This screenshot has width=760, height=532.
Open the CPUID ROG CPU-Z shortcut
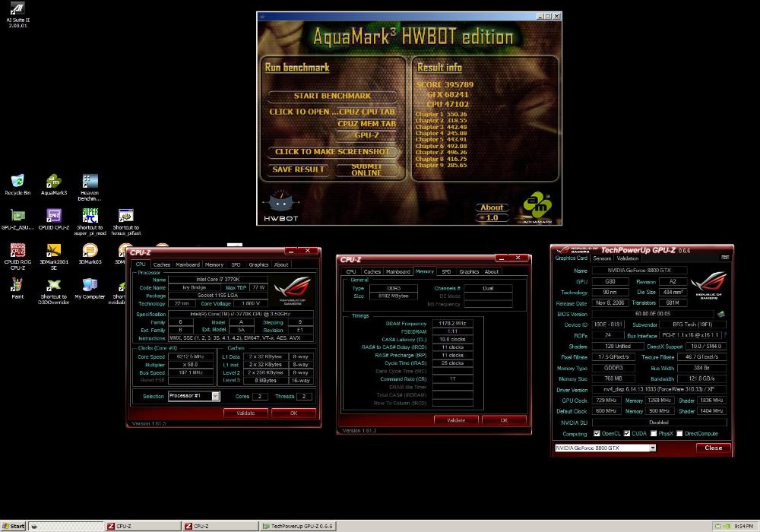[x=17, y=256]
